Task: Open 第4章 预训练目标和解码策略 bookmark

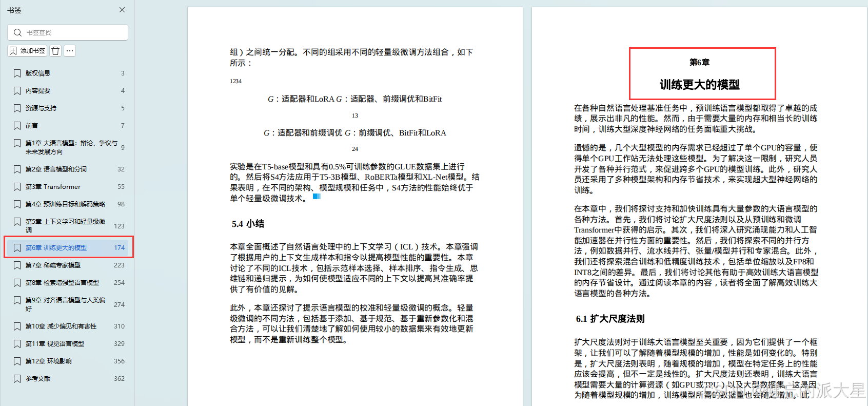Action: coord(65,204)
